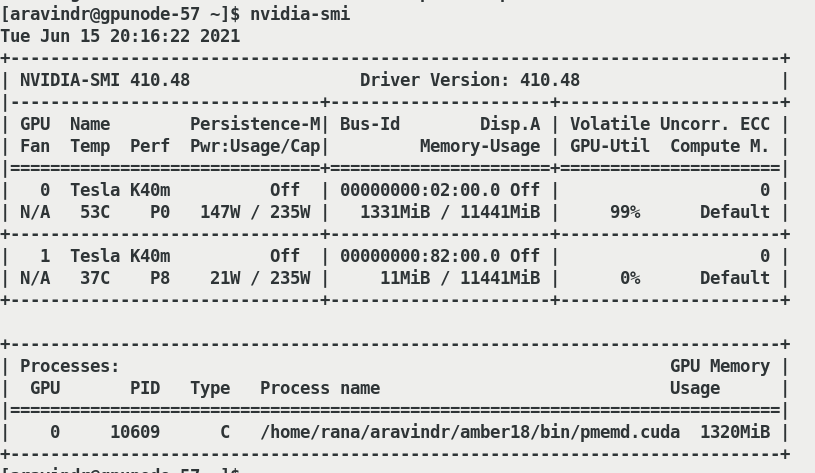Click the process ID 10609
The width and height of the screenshot is (815, 473).
[x=135, y=432]
